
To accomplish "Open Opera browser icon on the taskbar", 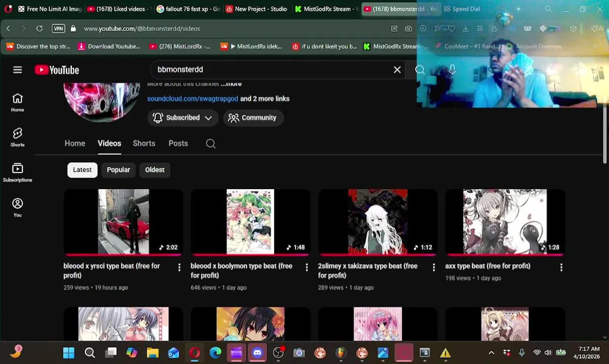I will (x=195, y=352).
